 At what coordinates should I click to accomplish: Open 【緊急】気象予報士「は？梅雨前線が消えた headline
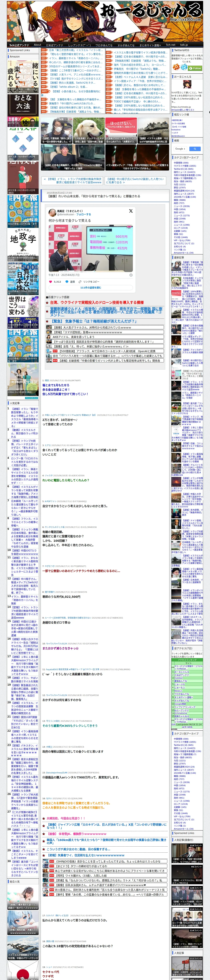[94, 321]
